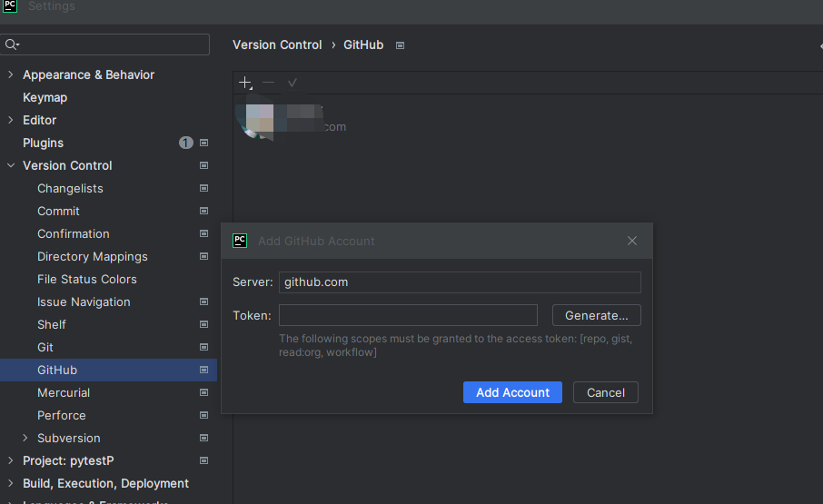
Task: Click the project icon next to Changelists
Action: [204, 188]
